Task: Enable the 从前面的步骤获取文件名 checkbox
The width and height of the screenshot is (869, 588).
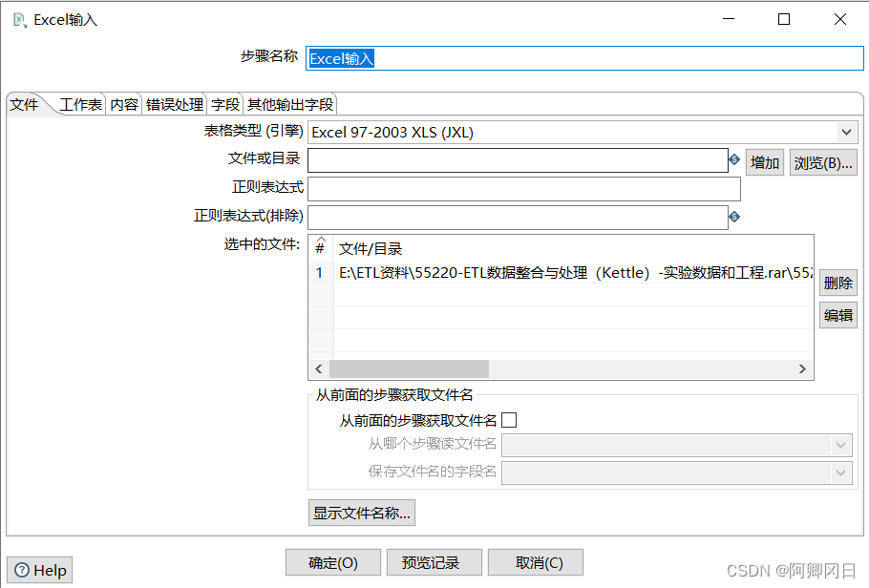Action: click(x=511, y=419)
